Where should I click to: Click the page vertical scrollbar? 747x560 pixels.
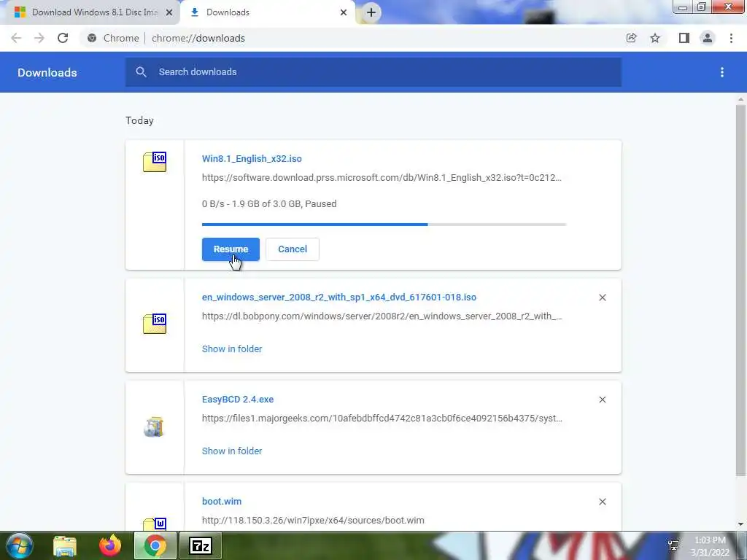pos(740,290)
